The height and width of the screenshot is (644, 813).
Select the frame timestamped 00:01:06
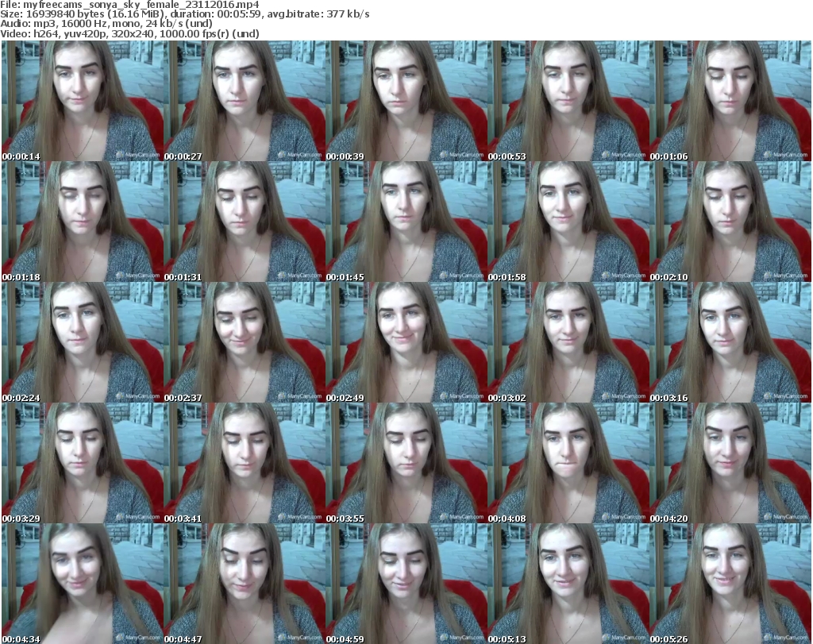pos(730,101)
